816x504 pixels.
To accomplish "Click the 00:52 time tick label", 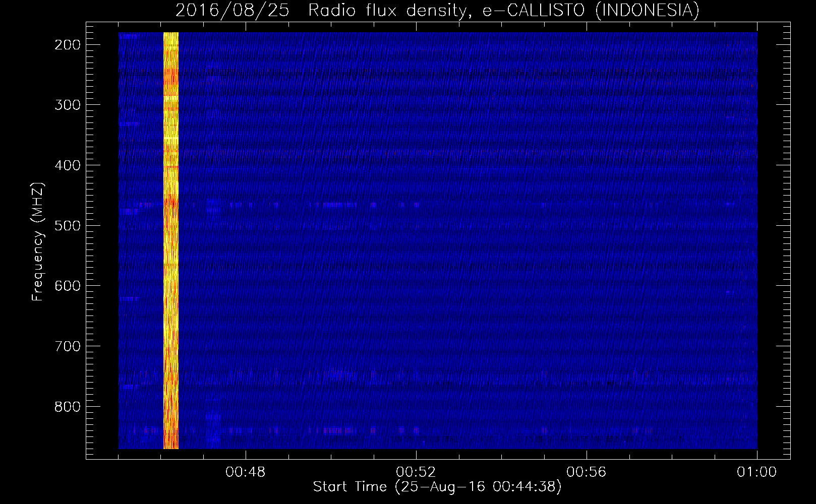I will coord(416,472).
